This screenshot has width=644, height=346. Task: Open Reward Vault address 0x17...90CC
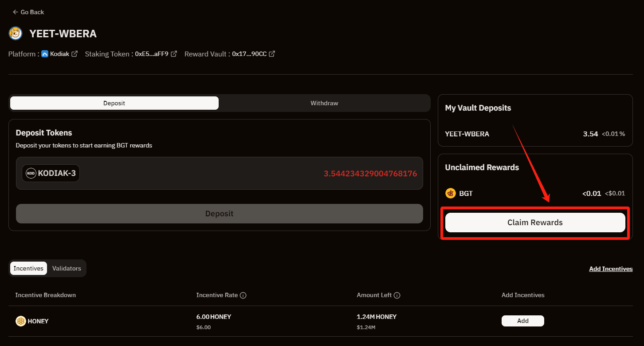[x=249, y=54]
